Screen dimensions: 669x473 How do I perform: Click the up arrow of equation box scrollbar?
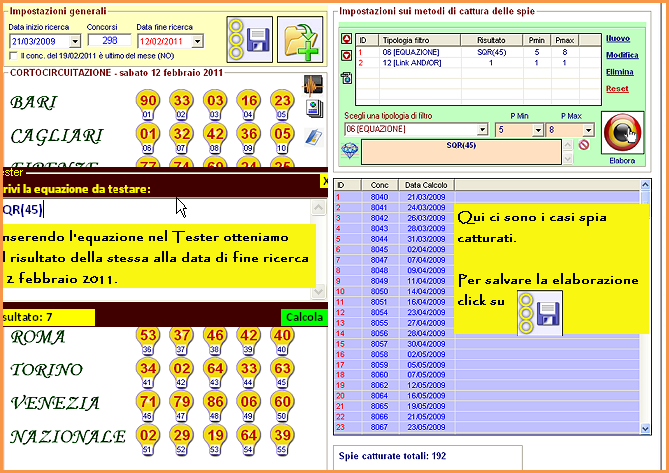[567, 145]
